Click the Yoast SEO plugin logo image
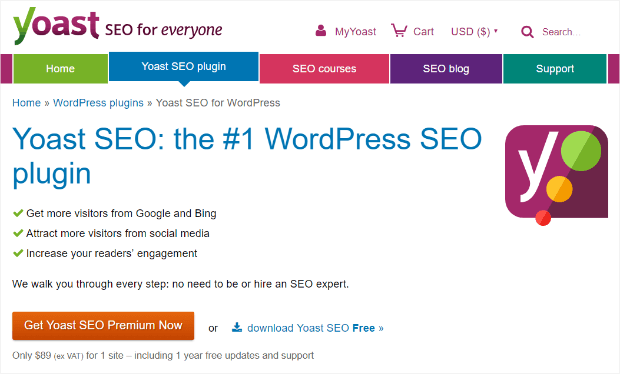 pos(556,175)
